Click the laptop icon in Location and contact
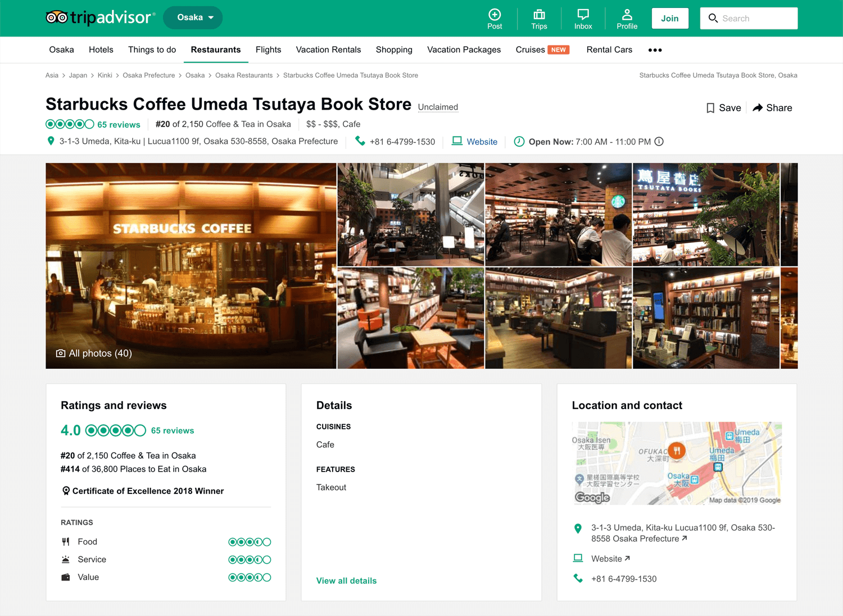The image size is (843, 616). click(x=578, y=558)
